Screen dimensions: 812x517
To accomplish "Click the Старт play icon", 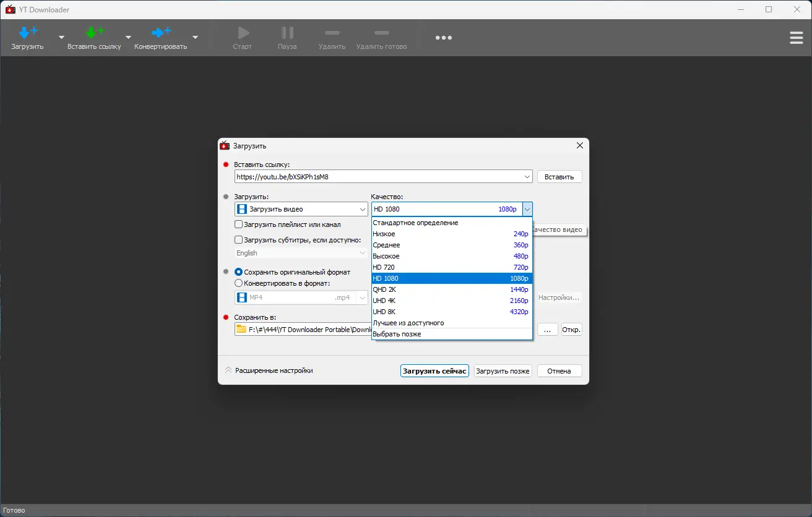I will (x=243, y=32).
